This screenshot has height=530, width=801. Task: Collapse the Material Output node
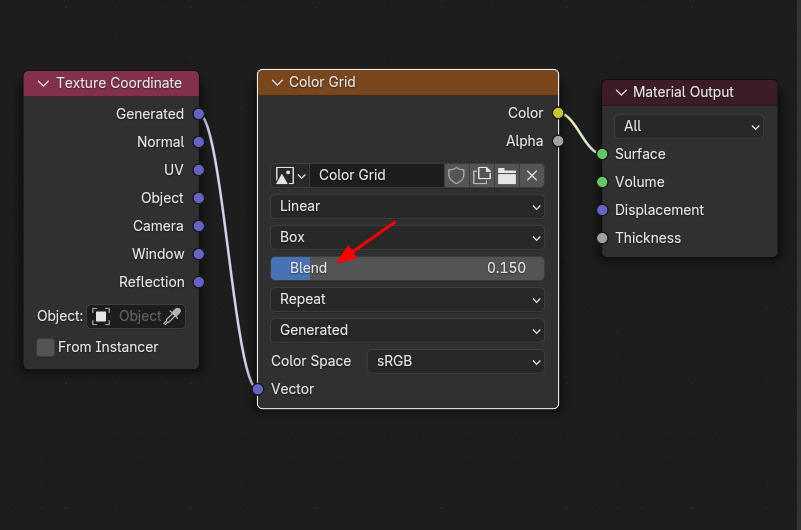point(621,92)
